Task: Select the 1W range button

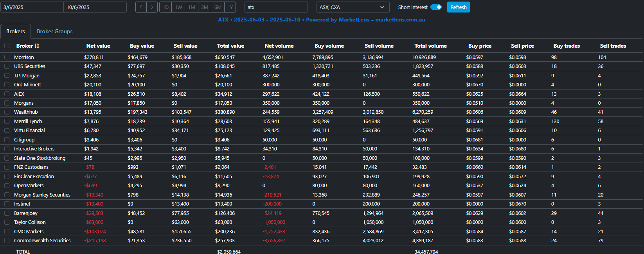Action: 178,7
